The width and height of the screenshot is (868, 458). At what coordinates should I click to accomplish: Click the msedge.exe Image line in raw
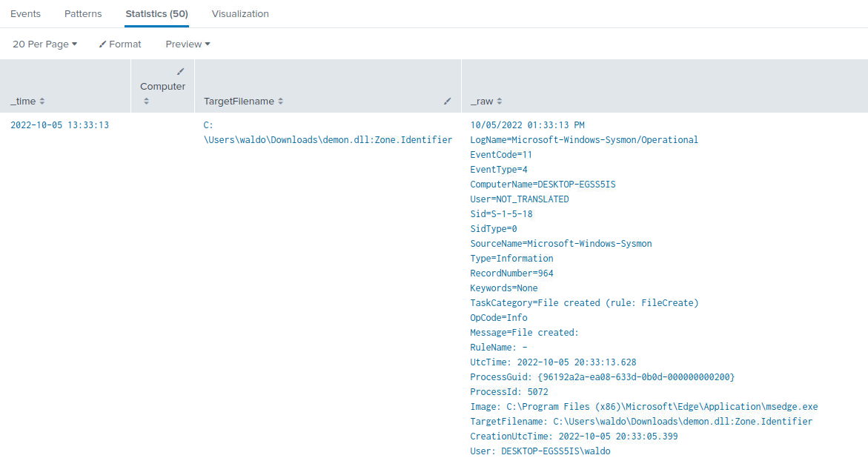point(643,407)
